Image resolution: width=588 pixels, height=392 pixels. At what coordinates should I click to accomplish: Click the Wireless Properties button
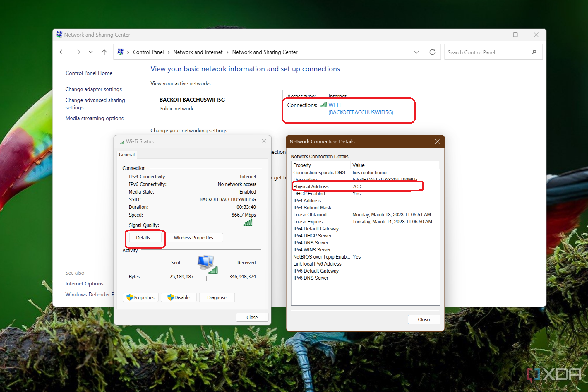pos(195,237)
